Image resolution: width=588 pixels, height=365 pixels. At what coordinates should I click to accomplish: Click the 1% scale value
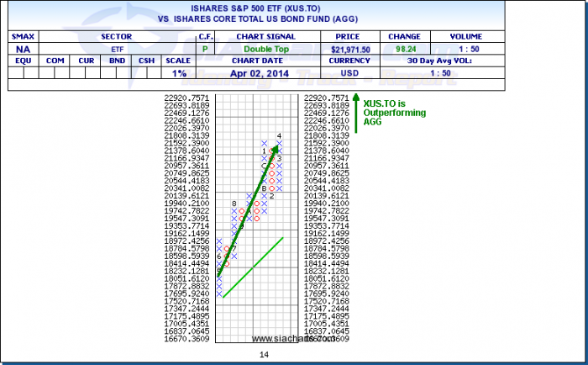coord(178,73)
